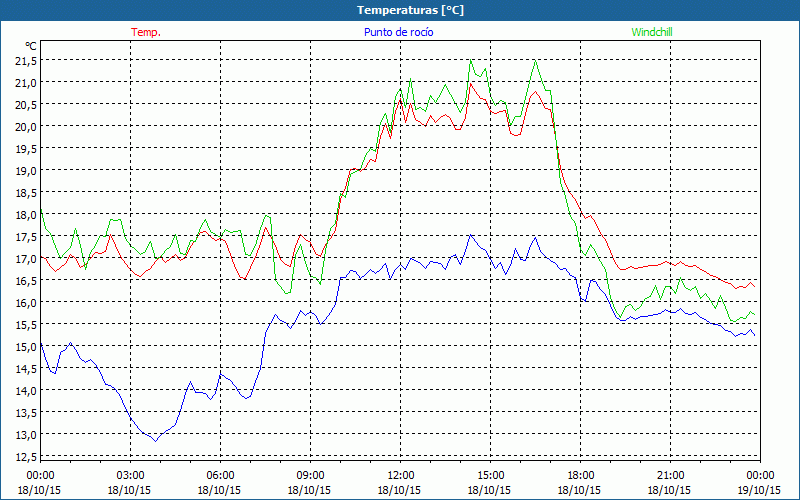The height and width of the screenshot is (500, 800).
Task: Click the 18,5 y-axis value
Action: pyautogui.click(x=26, y=193)
